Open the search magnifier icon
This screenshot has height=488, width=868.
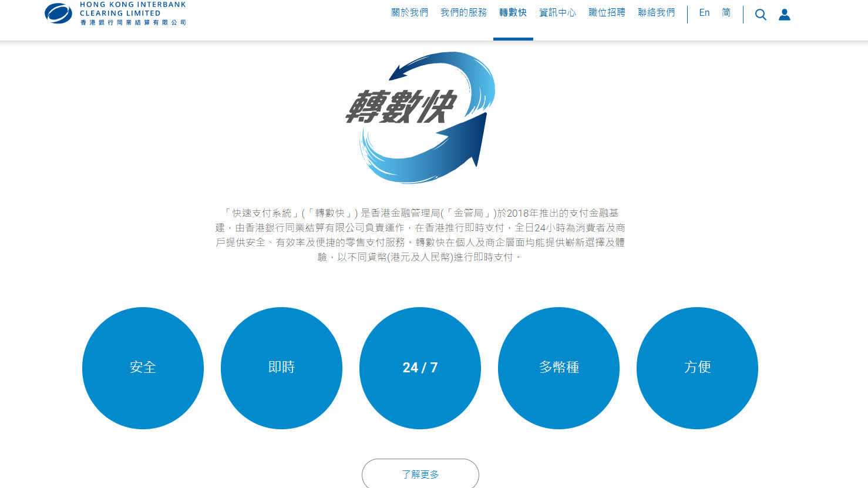761,15
